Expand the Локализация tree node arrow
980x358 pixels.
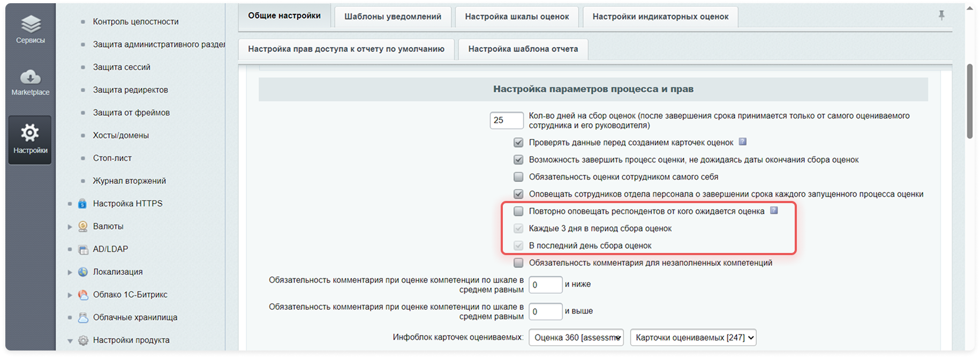point(70,272)
